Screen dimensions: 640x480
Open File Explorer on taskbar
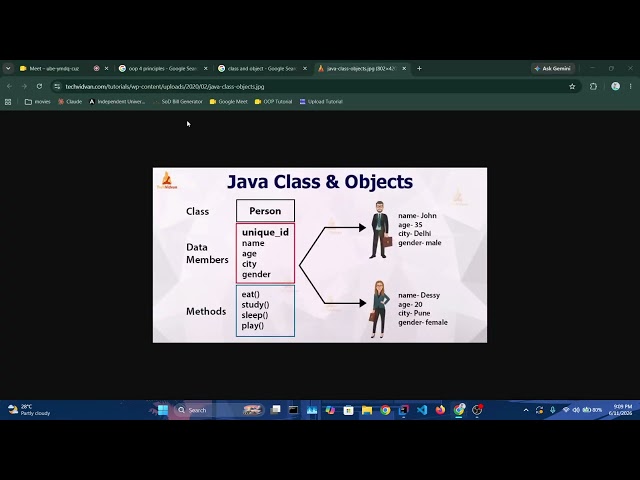pos(367,410)
